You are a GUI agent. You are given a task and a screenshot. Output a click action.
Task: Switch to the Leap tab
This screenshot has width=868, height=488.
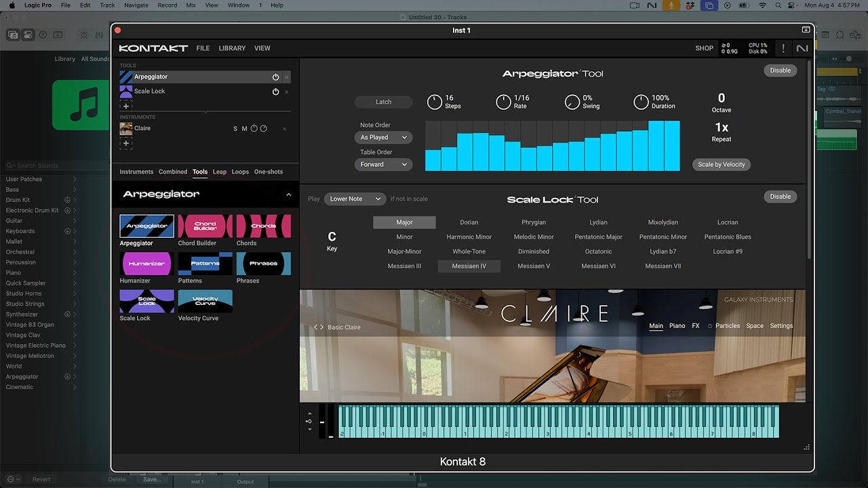tap(220, 172)
